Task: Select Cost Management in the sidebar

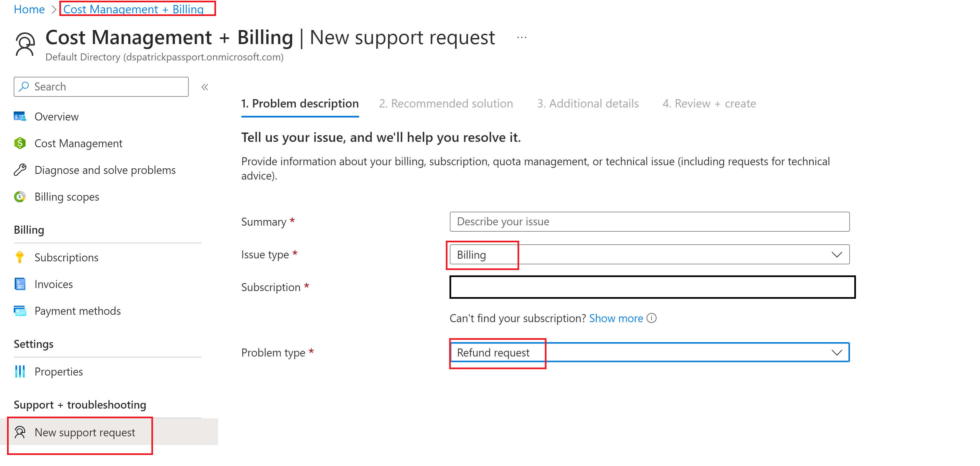Action: 78,143
